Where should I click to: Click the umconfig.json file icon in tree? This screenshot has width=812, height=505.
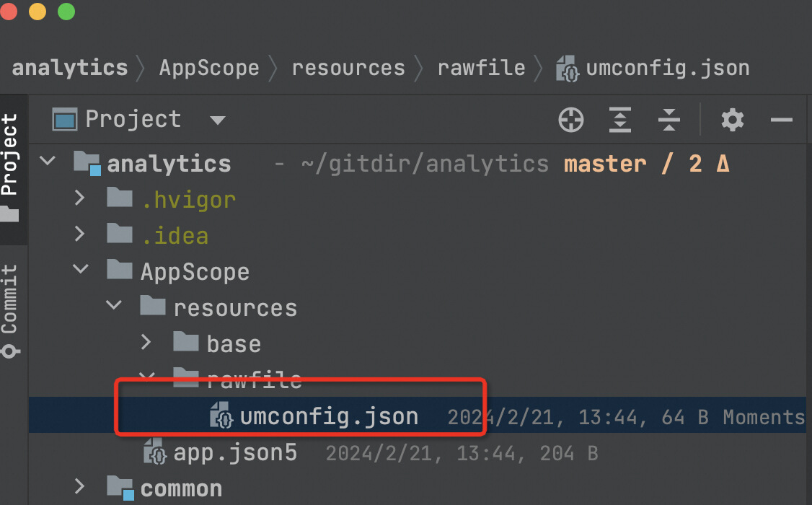point(221,416)
